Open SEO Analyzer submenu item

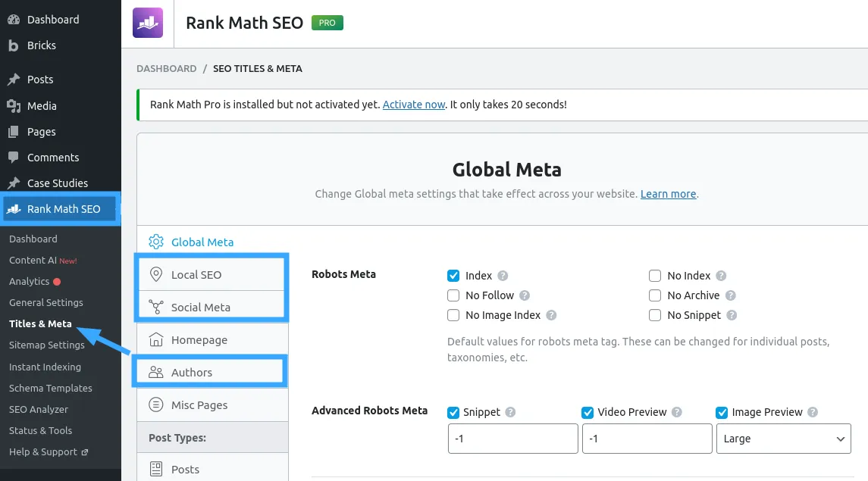(x=39, y=410)
